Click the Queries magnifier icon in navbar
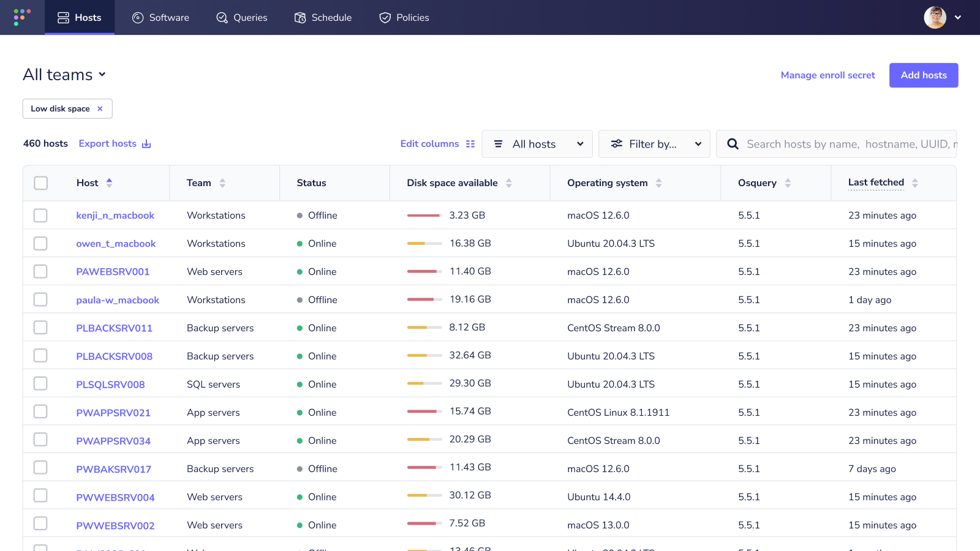The width and height of the screenshot is (980, 551). [222, 18]
